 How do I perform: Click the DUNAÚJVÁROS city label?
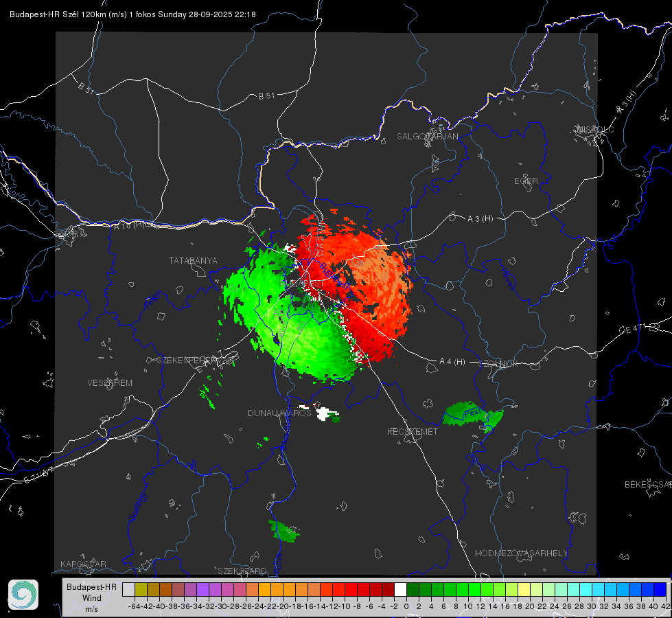[x=279, y=413]
